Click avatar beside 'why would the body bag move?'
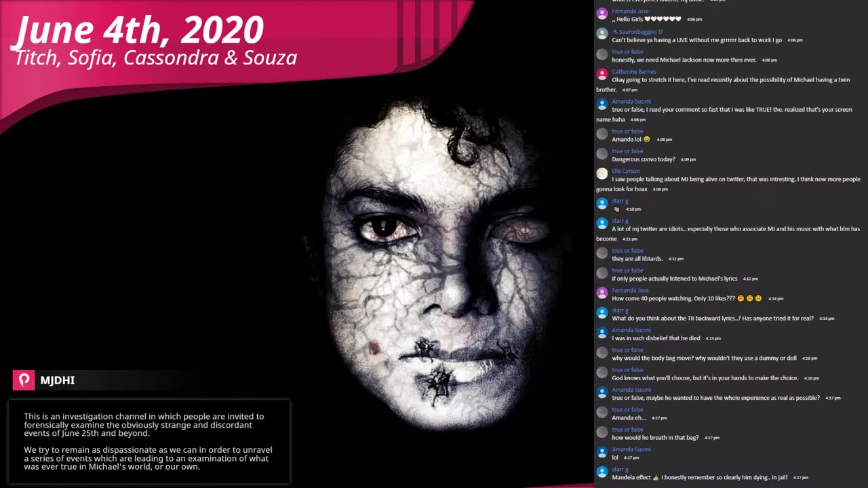868x488 pixels. (x=602, y=352)
